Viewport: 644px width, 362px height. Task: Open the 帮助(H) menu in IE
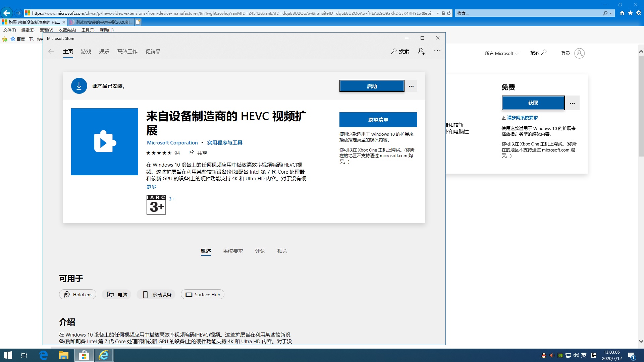(x=107, y=30)
